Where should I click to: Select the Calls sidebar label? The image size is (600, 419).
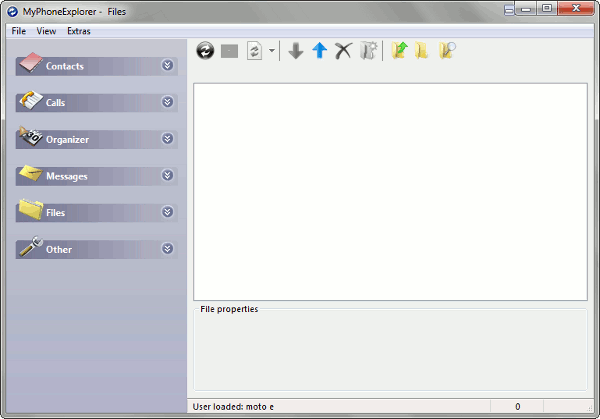pos(55,103)
